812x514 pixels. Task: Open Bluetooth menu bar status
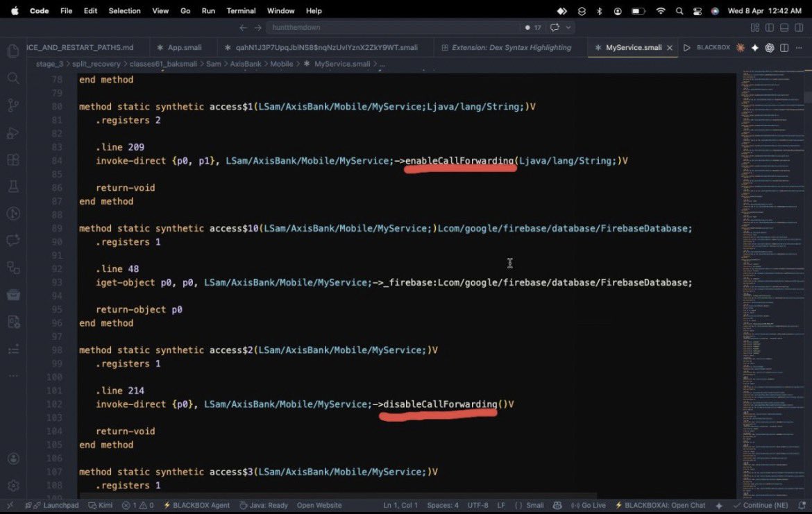(599, 11)
